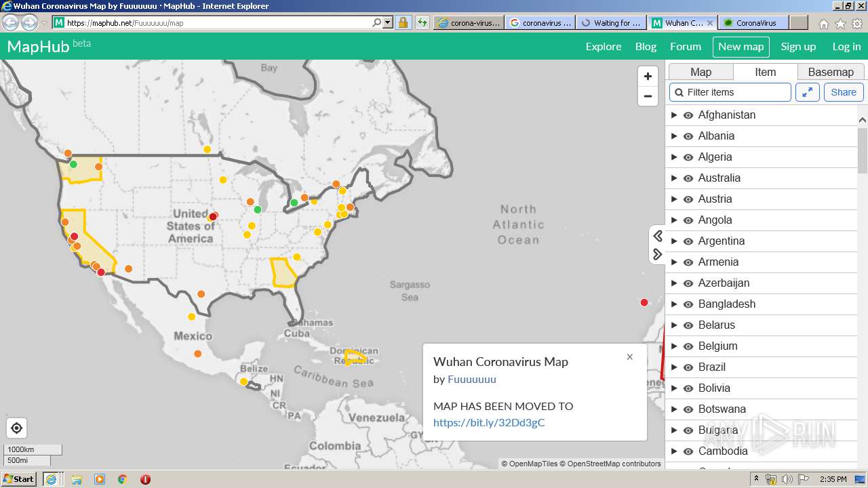The image size is (868, 488).
Task: Toggle visibility of Azerbaijan
Action: click(x=688, y=283)
